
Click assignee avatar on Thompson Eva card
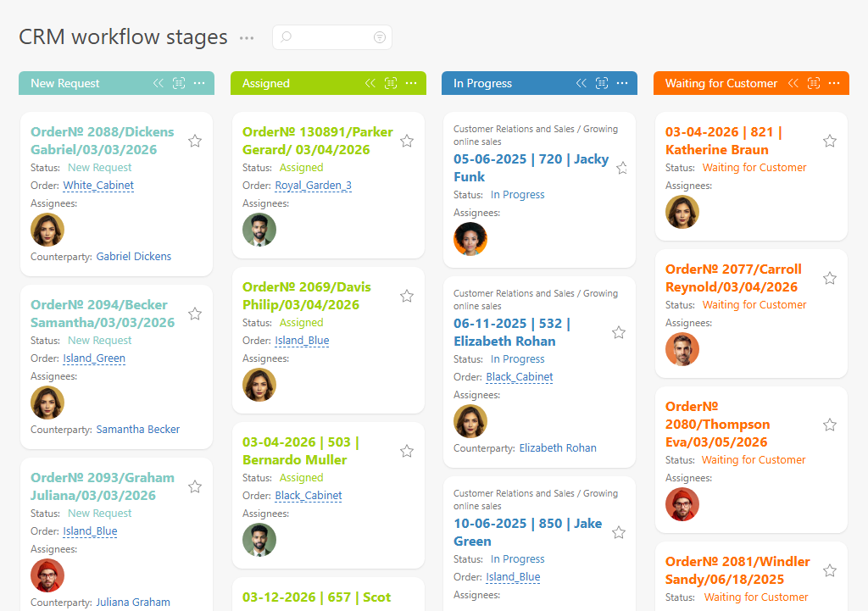click(682, 504)
